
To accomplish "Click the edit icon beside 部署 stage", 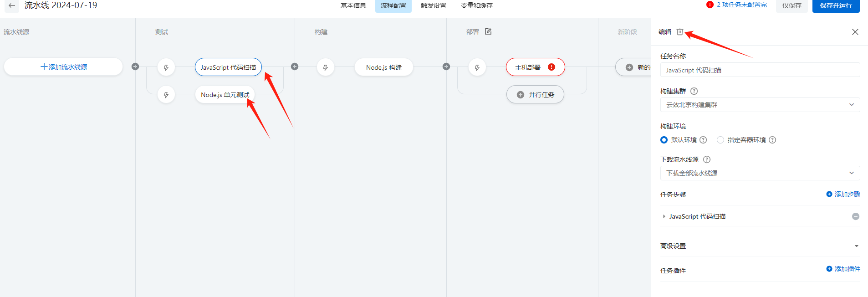I will point(488,31).
